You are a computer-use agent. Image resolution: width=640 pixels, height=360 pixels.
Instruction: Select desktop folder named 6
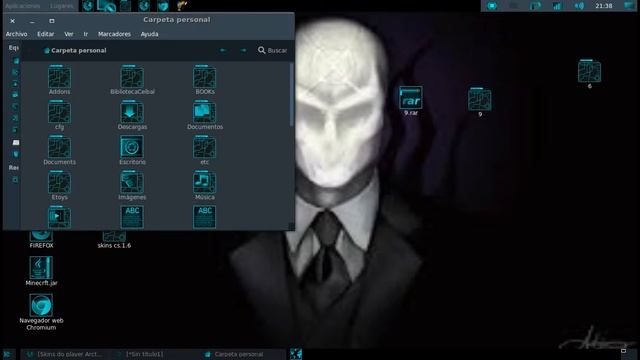tap(589, 73)
